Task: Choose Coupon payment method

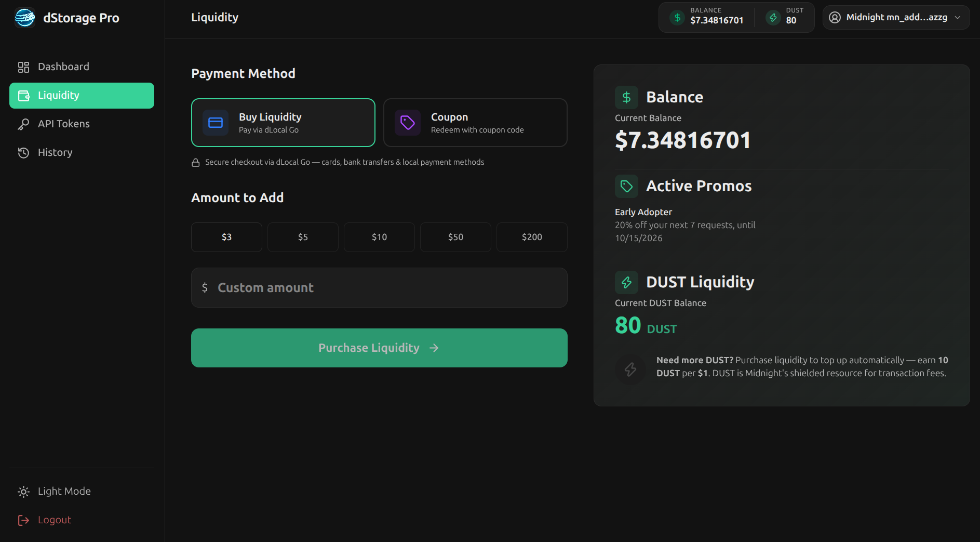Action: click(475, 123)
